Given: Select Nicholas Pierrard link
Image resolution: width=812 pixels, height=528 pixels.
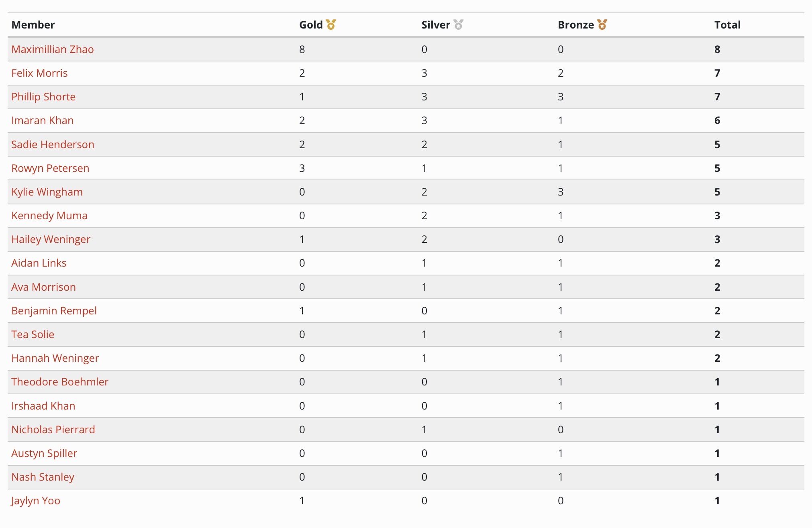Looking at the screenshot, I should click(x=53, y=430).
